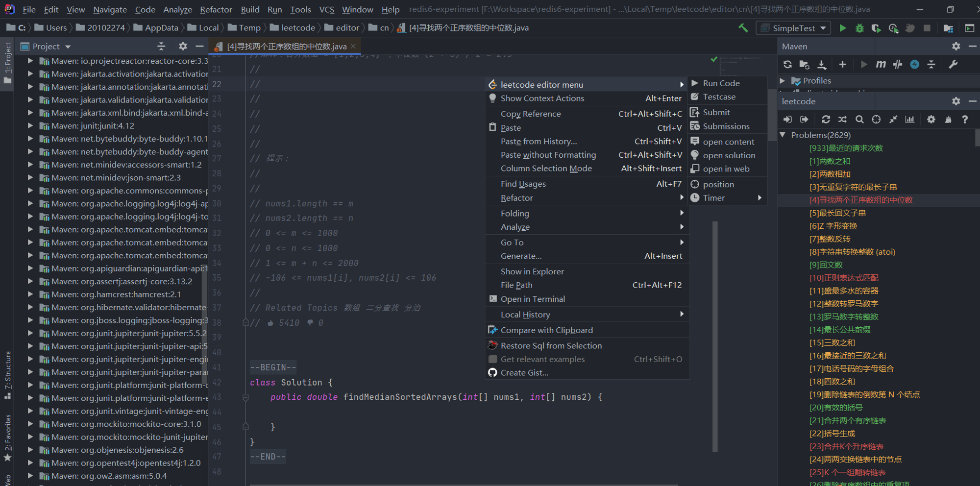The image size is (980, 486).
Task: Show leetcode progress chart icon
Action: click(910, 119)
